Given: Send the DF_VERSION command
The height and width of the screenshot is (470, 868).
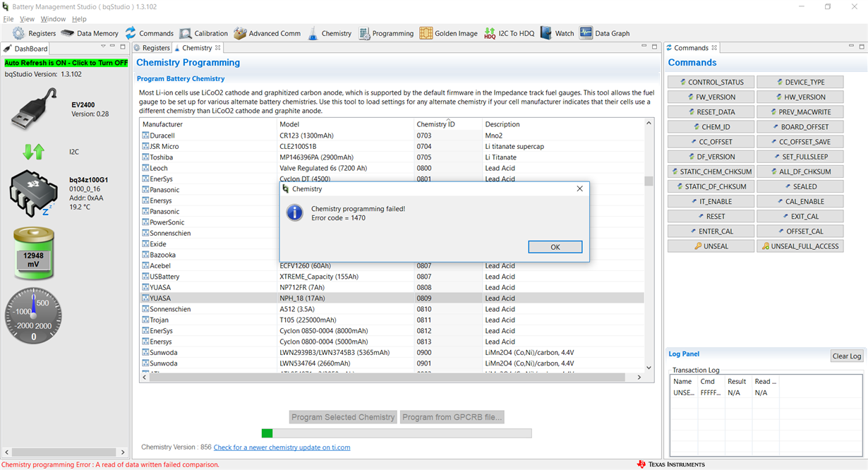Looking at the screenshot, I should (711, 157).
